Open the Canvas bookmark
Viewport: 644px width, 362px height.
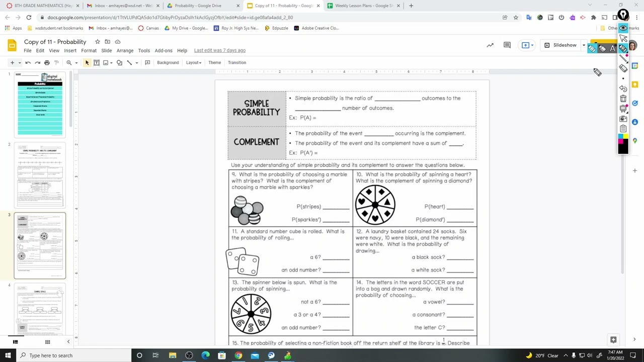coord(148,28)
